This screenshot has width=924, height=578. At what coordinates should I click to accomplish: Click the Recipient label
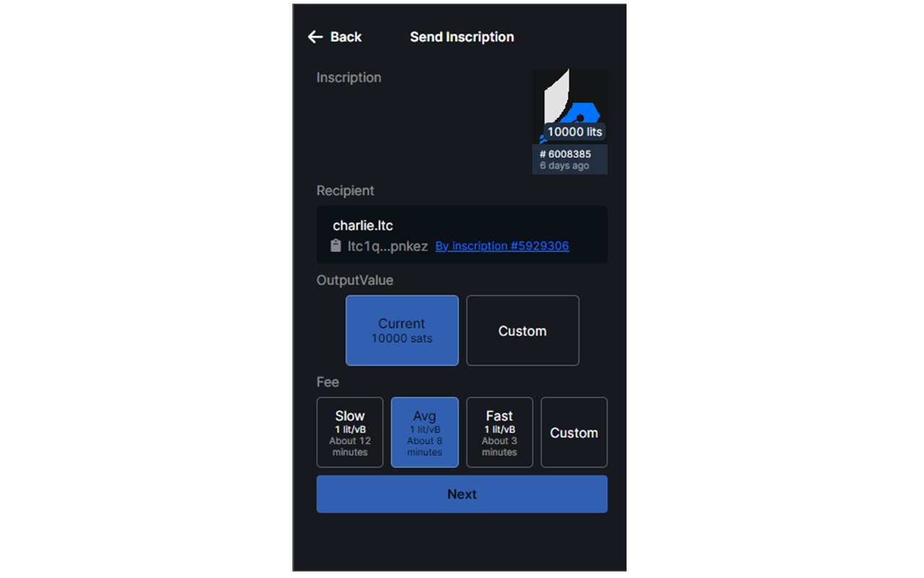pyautogui.click(x=346, y=191)
